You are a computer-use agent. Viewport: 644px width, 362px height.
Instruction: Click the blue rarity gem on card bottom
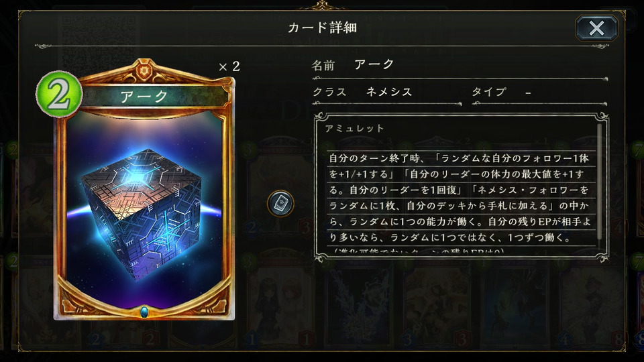pos(144,312)
